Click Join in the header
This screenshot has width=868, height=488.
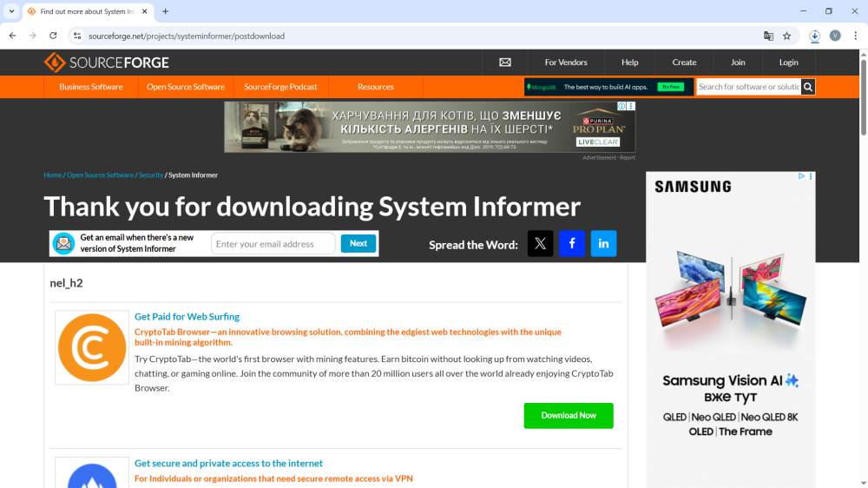738,63
